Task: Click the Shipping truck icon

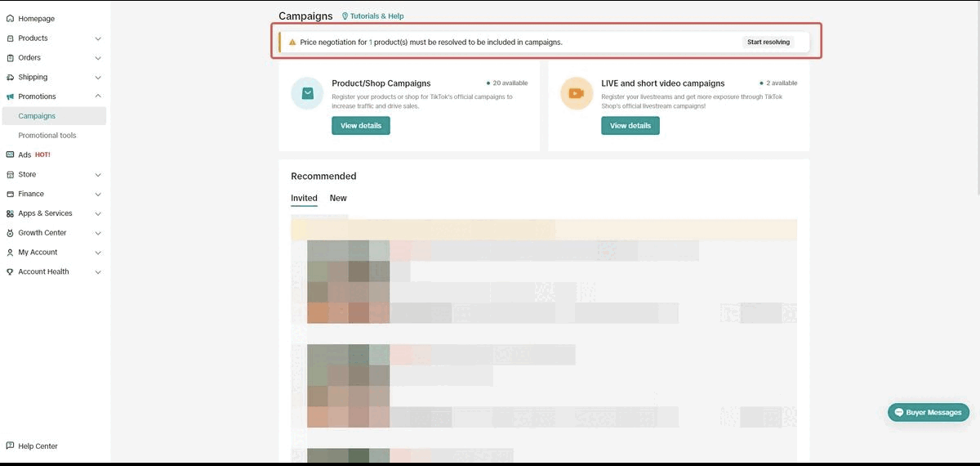Action: (x=10, y=78)
